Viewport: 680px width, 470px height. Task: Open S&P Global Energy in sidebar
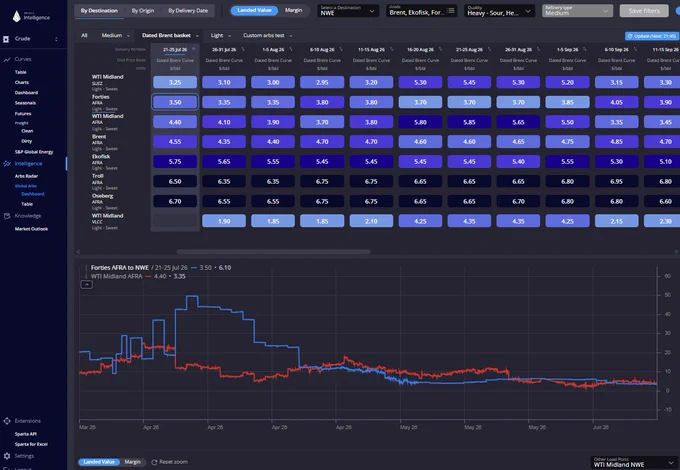point(34,152)
